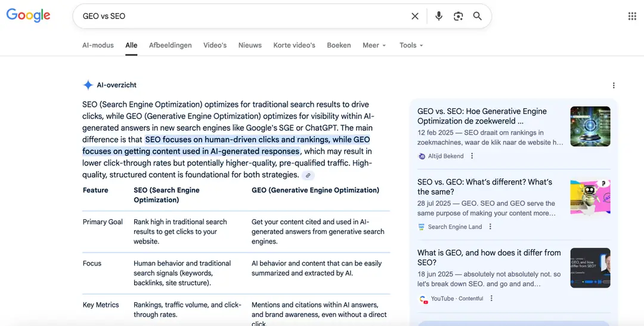This screenshot has width=644, height=326.
Task: Click the Google logo
Action: [x=29, y=16]
